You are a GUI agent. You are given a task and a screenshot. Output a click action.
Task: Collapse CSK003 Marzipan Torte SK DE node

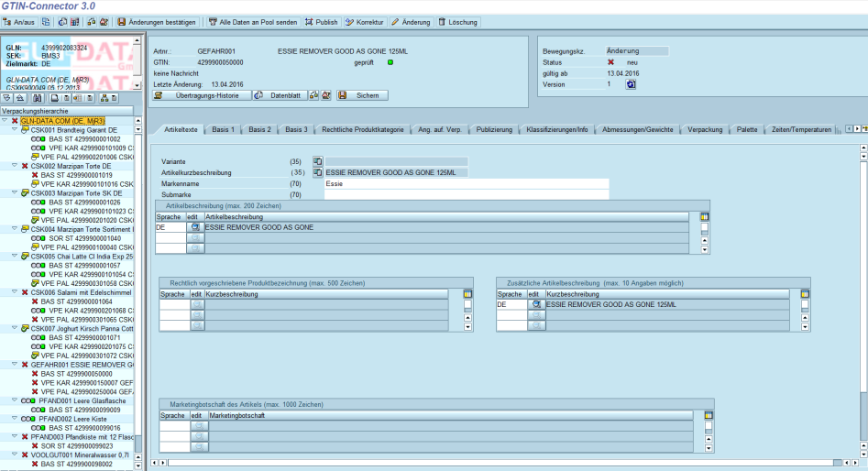pyautogui.click(x=15, y=192)
